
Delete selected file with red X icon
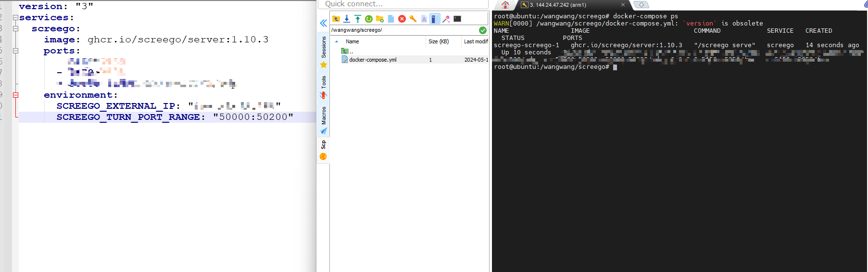click(402, 19)
